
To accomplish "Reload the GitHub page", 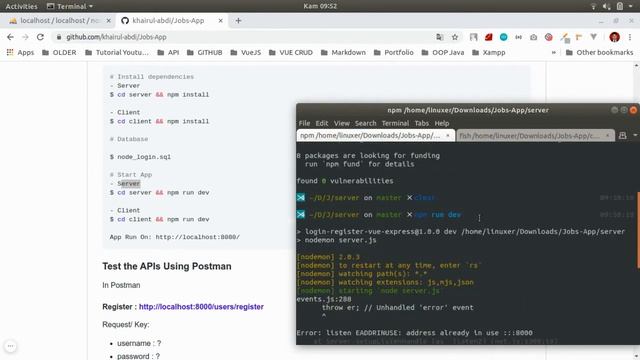I will coord(40,37).
